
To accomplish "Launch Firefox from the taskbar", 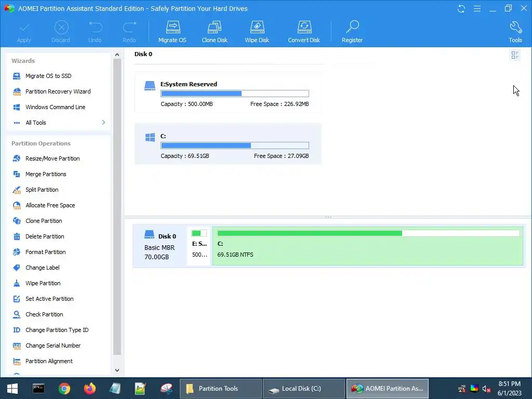I will pyautogui.click(x=89, y=389).
